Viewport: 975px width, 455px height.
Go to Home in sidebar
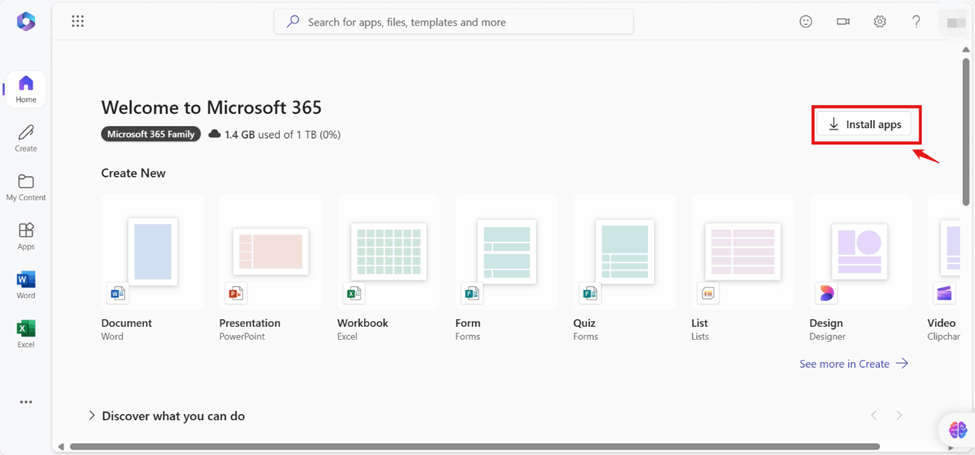(x=26, y=90)
